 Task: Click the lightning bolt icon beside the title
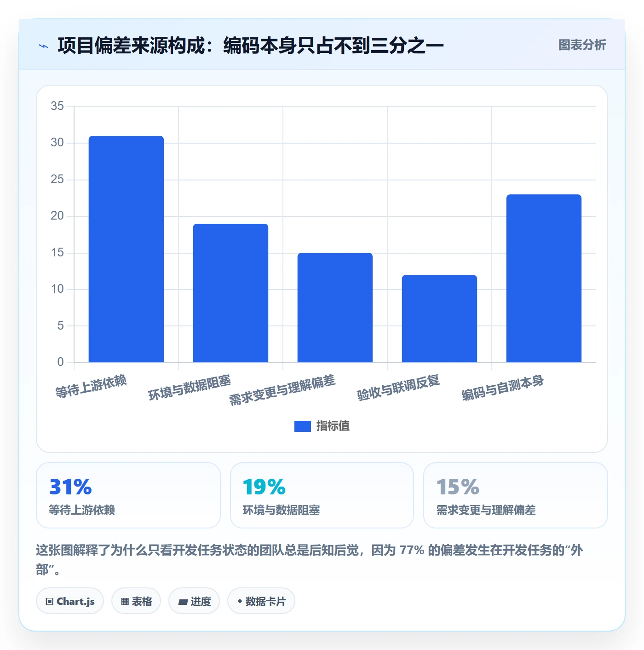click(44, 46)
